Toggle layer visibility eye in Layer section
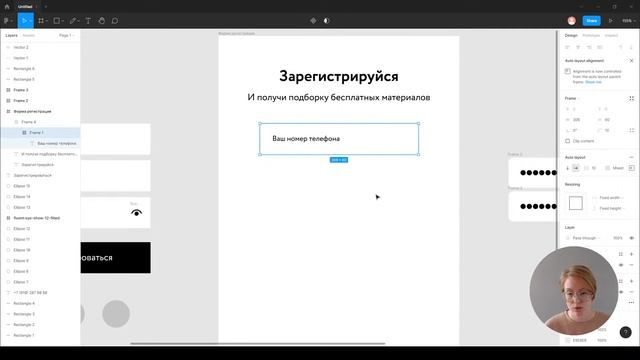The height and width of the screenshot is (360, 640). [631, 238]
